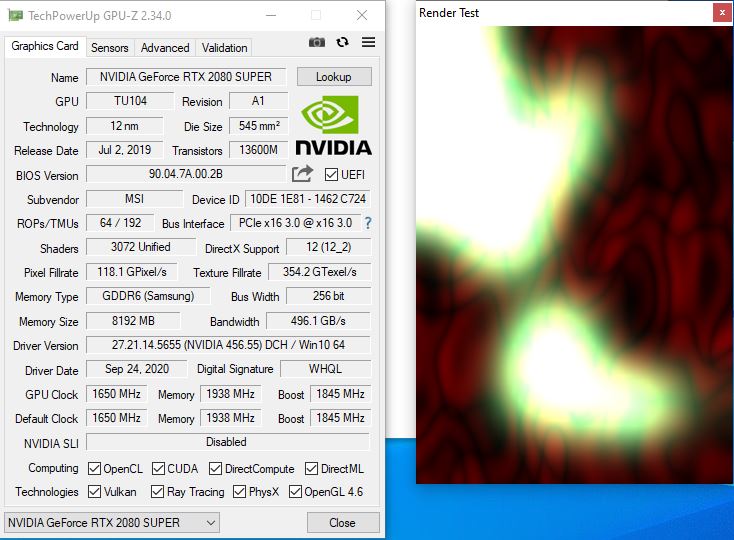734x540 pixels.
Task: Toggle the OpenGL 4.6 checkbox
Action: click(x=295, y=492)
